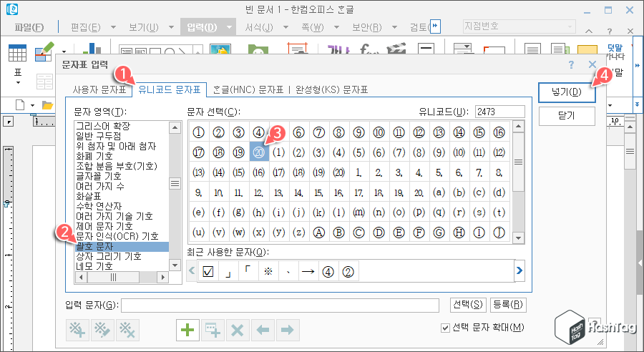644x352 pixels.
Task: Click the gray X delete icon
Action: click(x=238, y=330)
